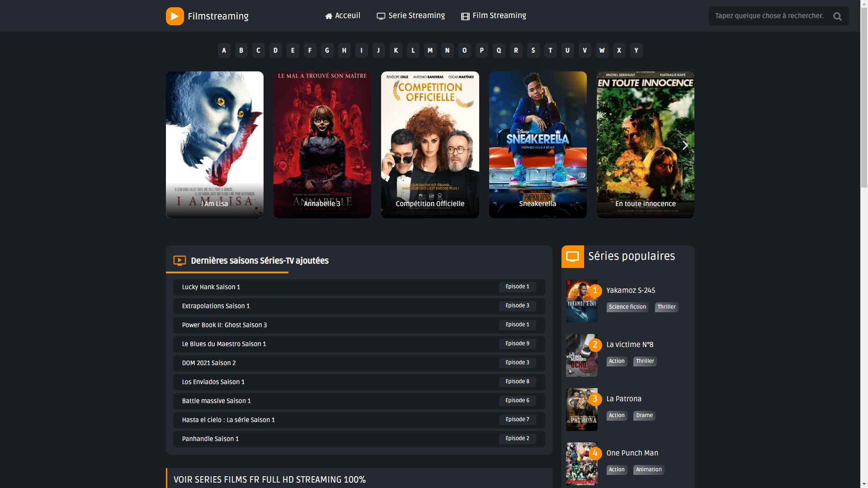The image size is (868, 488).
Task: Filter titles by letter Y
Action: 636,51
